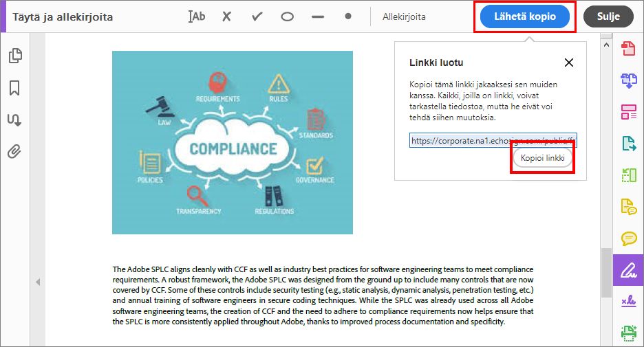
Task: Open the bookmarks panel
Action: (14, 88)
